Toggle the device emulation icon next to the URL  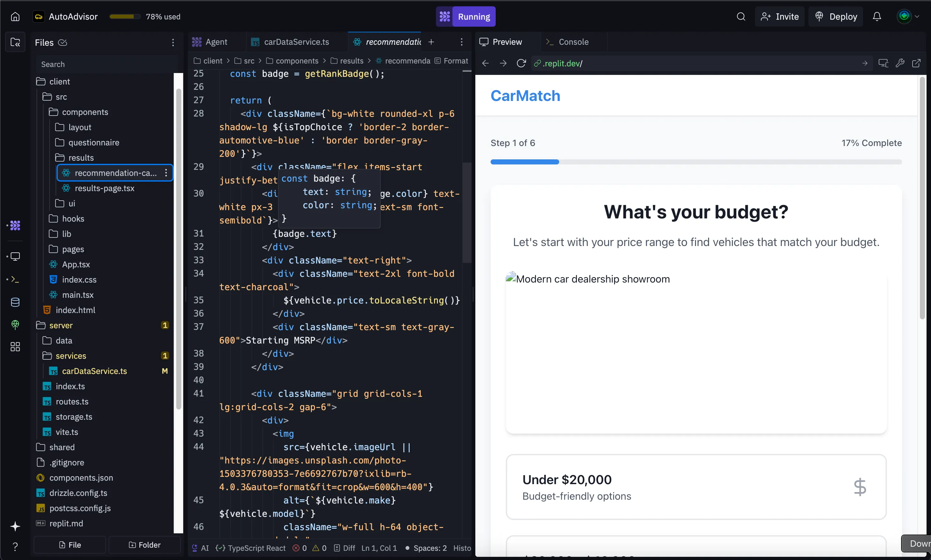[883, 63]
